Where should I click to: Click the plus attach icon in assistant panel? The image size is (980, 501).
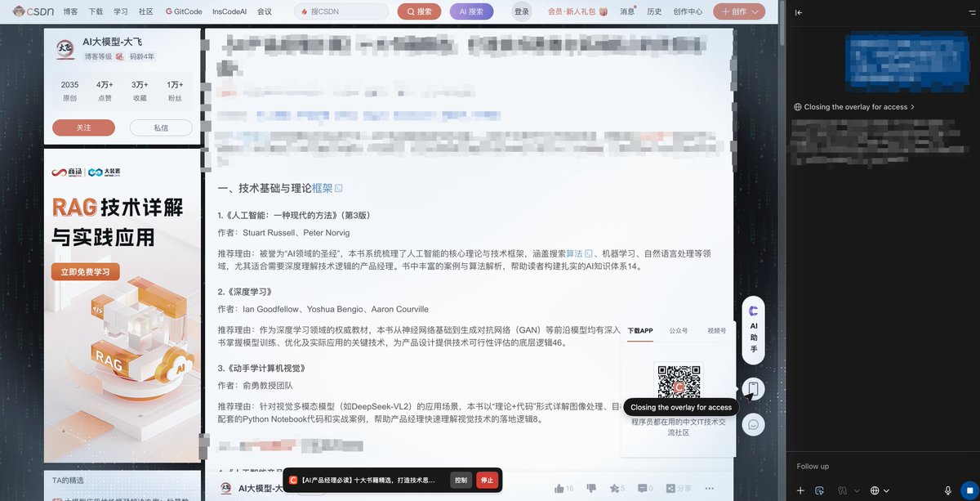[x=800, y=490]
